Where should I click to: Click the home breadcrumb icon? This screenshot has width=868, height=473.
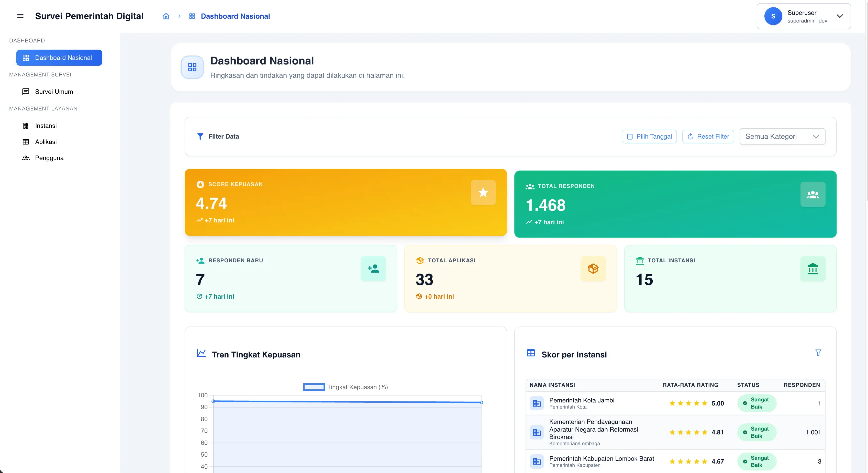pos(166,16)
